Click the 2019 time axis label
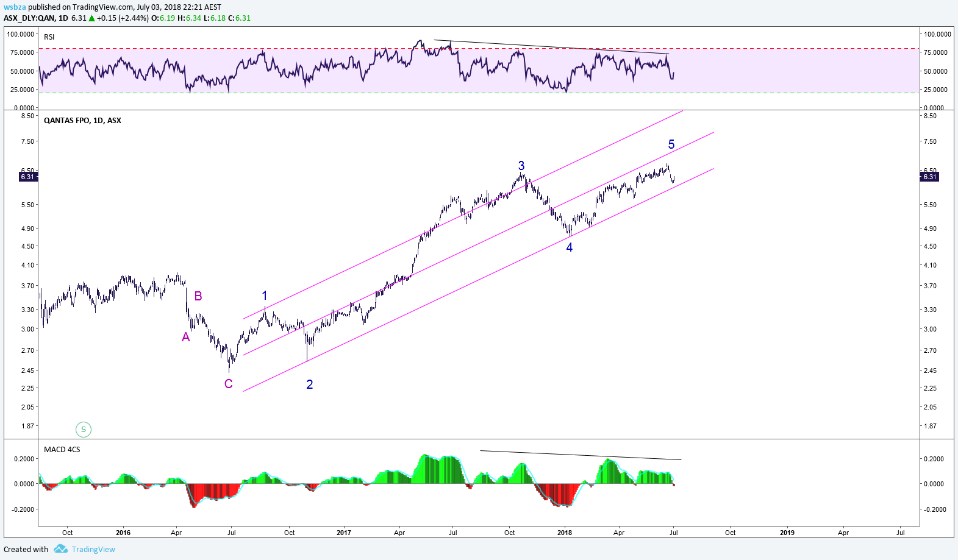The image size is (958, 560). pyautogui.click(x=787, y=533)
